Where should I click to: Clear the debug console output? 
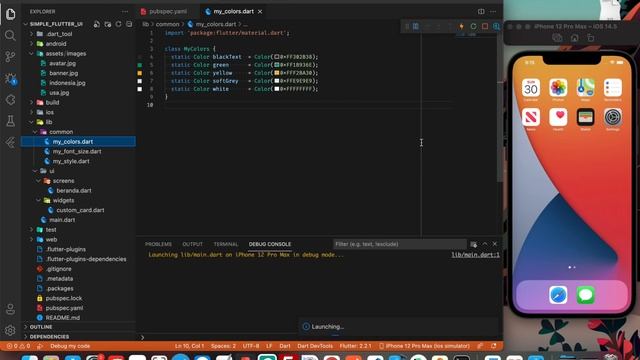(473, 244)
